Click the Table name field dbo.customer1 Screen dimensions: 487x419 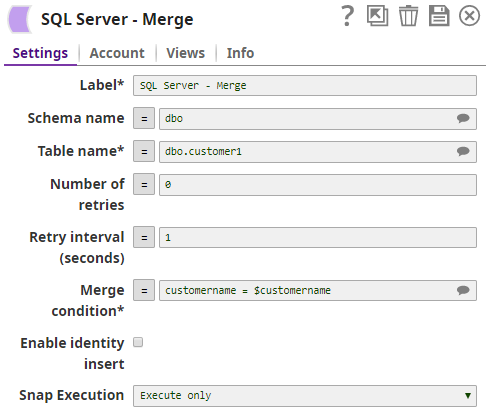(x=318, y=152)
